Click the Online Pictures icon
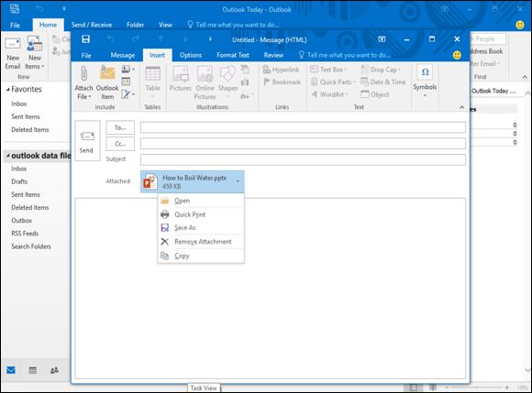Viewport: 532px width, 393px height. 205,73
